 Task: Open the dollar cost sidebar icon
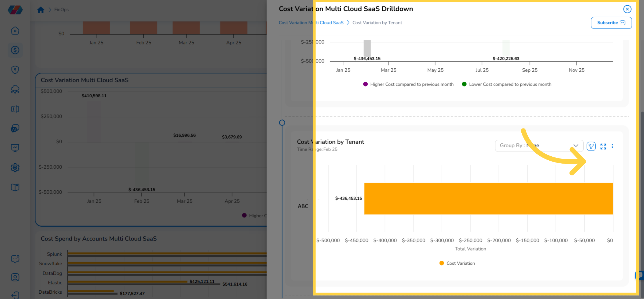(x=15, y=50)
